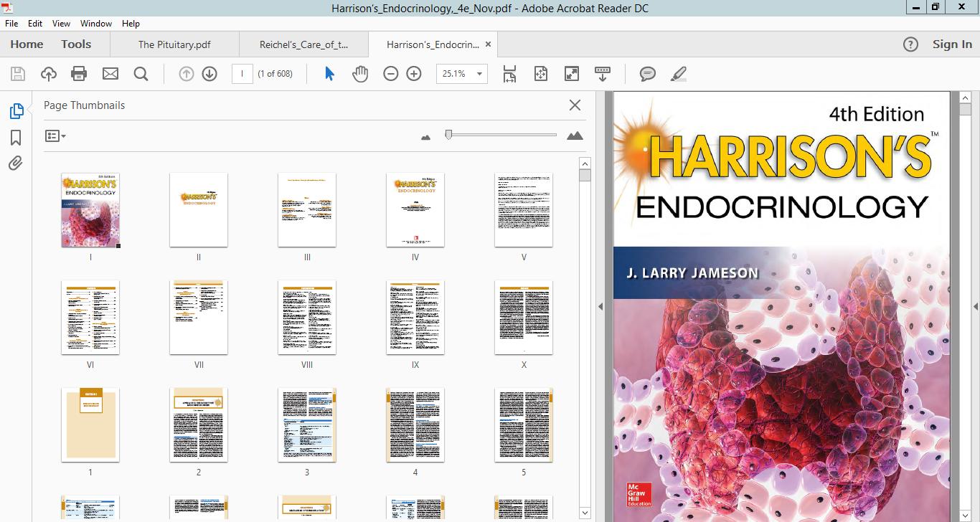This screenshot has height=522, width=980.
Task: Select page thumbnail 2
Action: click(x=199, y=425)
